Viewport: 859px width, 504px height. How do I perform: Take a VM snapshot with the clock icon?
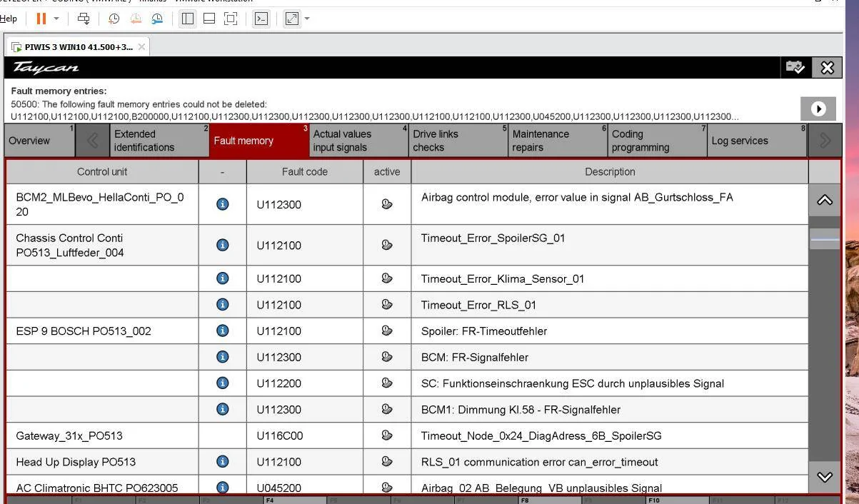(114, 19)
